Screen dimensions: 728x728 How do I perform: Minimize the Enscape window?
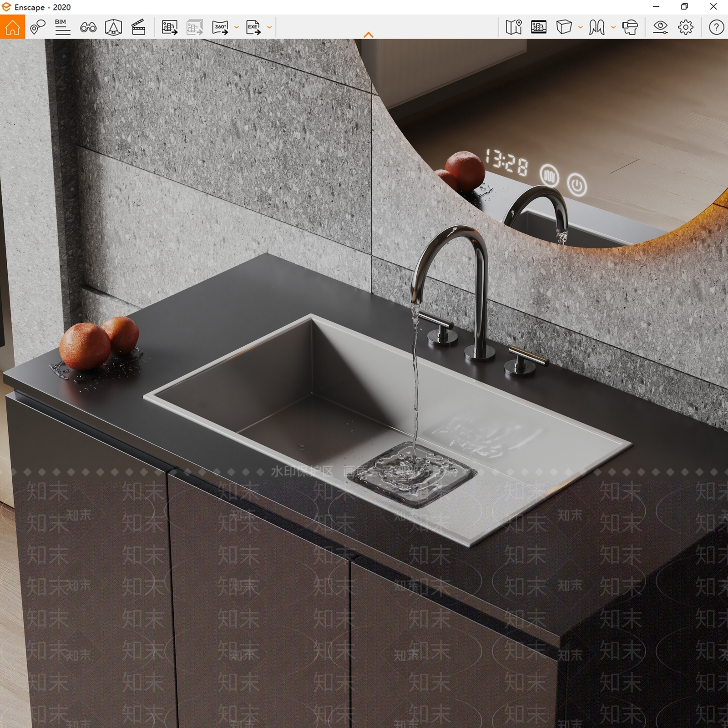(656, 6)
